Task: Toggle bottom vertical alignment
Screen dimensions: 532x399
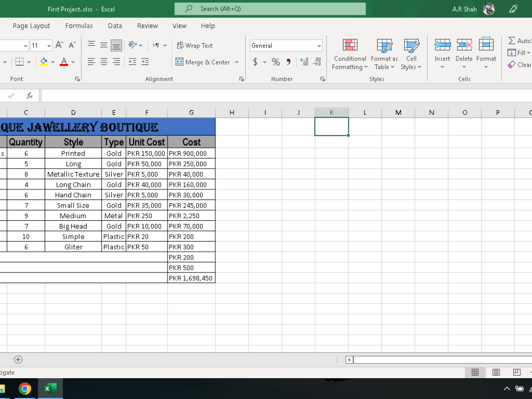Action: (117, 45)
